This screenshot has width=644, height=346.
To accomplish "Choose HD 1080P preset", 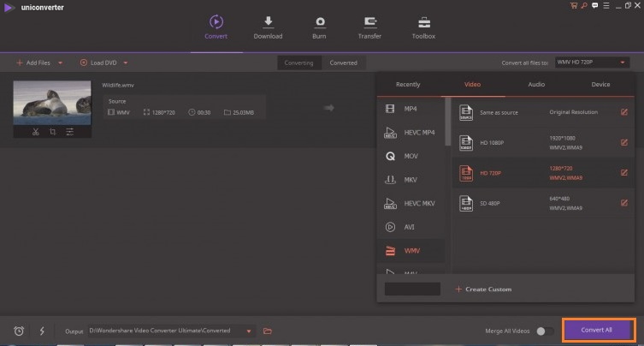I will 543,142.
